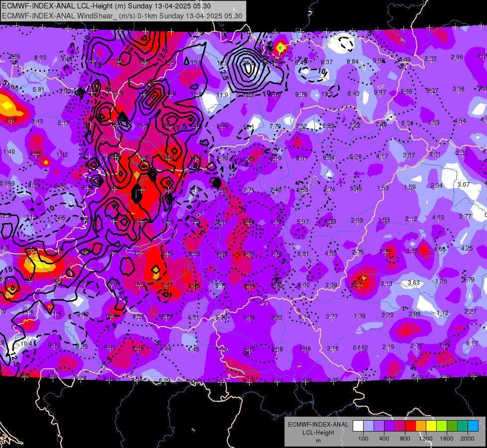
Task: Click the 'LCL-Height (m)' title line
Action: tap(106, 6)
